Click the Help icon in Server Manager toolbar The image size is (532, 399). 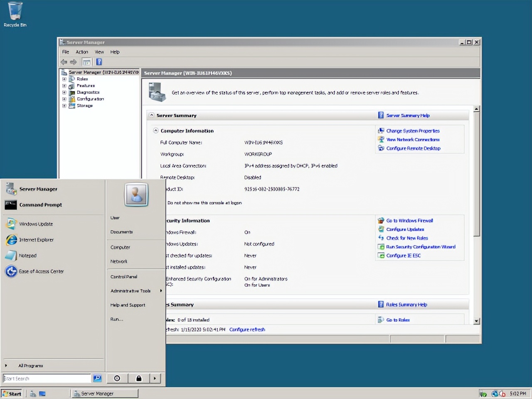point(99,62)
